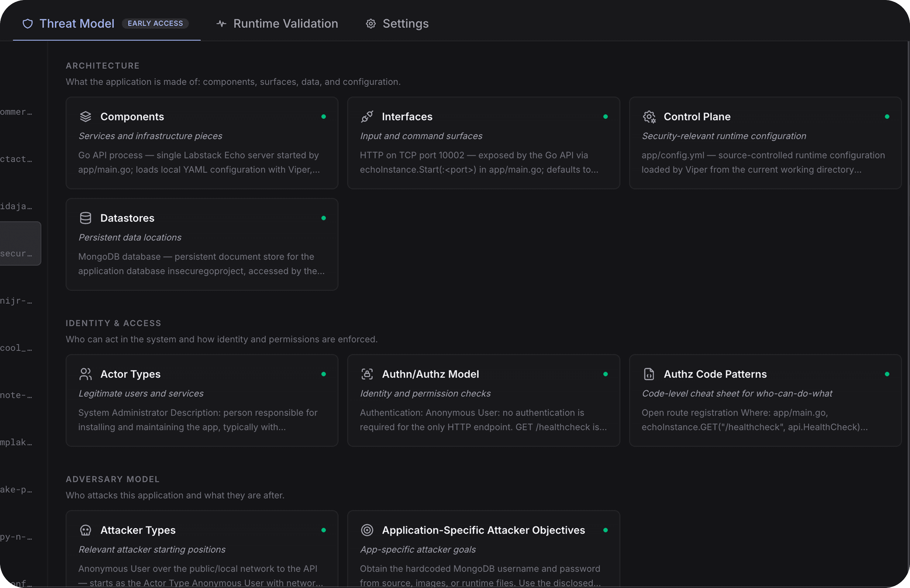
Task: Click the Interfaces plug icon
Action: pyautogui.click(x=367, y=117)
